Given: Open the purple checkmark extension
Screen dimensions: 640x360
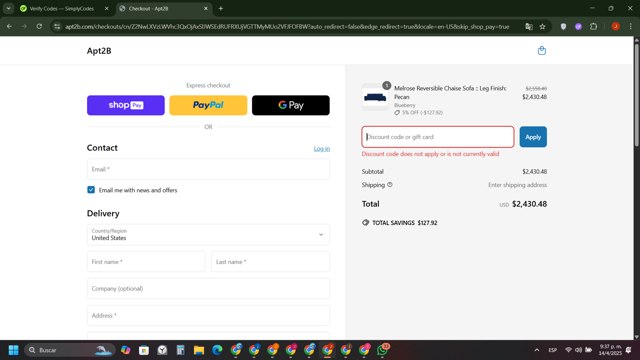Looking at the screenshot, I should coord(578,27).
